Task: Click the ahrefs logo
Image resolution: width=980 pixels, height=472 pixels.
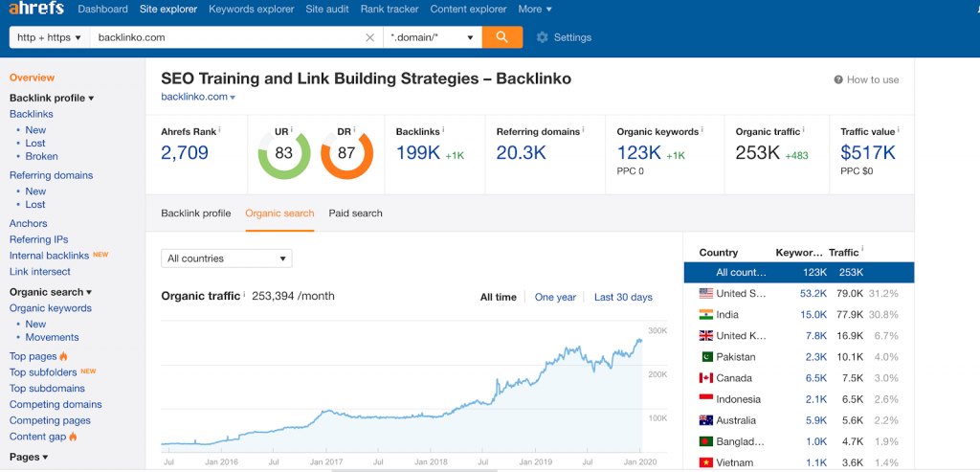Action: (x=35, y=9)
